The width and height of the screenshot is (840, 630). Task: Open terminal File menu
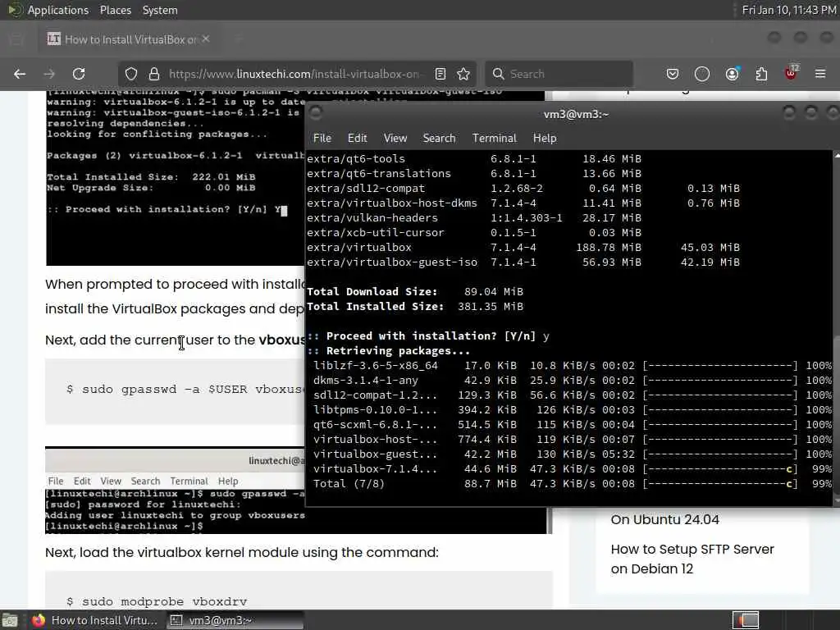(x=322, y=138)
